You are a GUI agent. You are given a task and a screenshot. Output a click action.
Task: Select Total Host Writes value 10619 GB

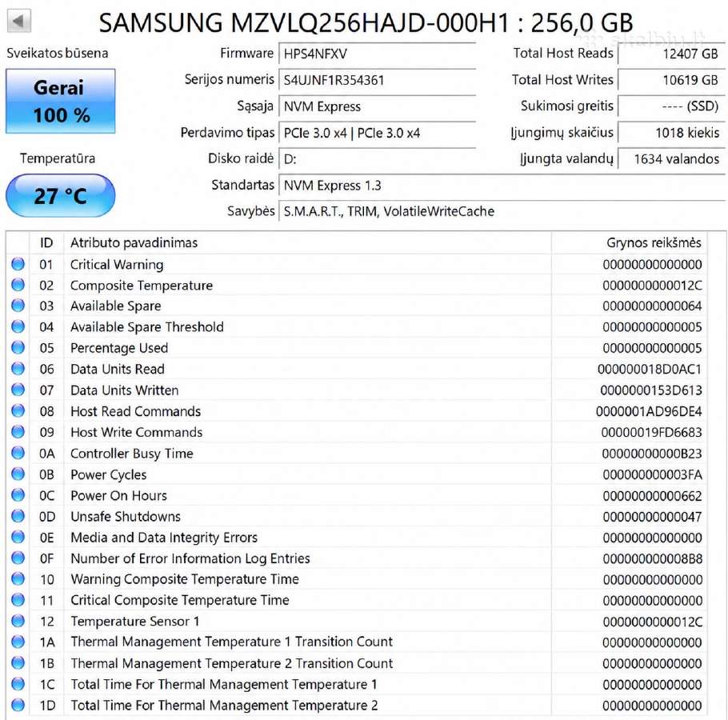(x=671, y=80)
